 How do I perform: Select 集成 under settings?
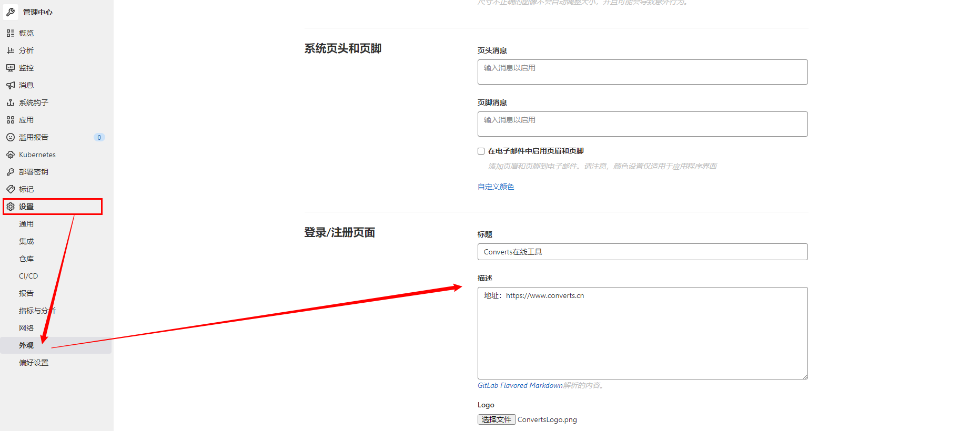pos(26,241)
